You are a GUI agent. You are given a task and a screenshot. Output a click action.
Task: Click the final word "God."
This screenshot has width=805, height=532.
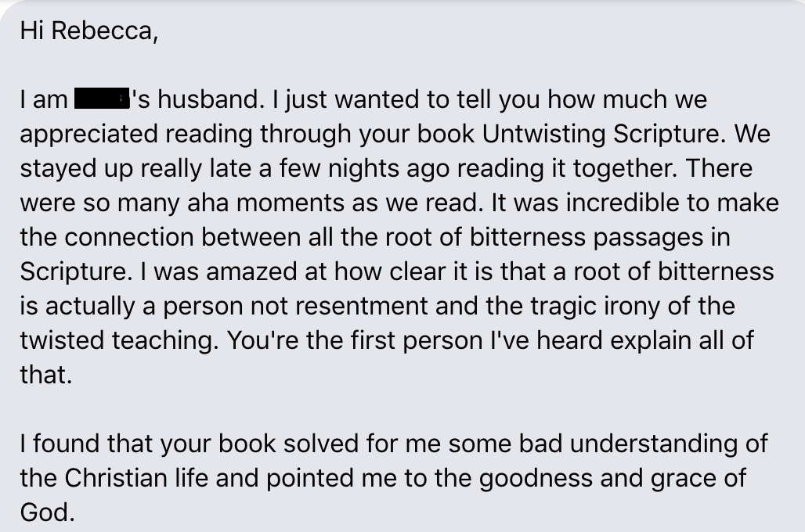pos(46,512)
